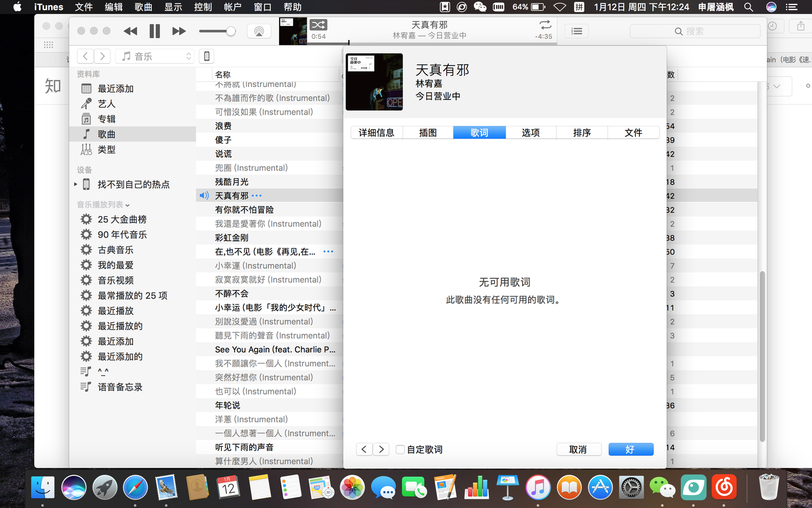Screen dimensions: 812x508
Task: Toggle the shuffle icon
Action: tap(318, 25)
